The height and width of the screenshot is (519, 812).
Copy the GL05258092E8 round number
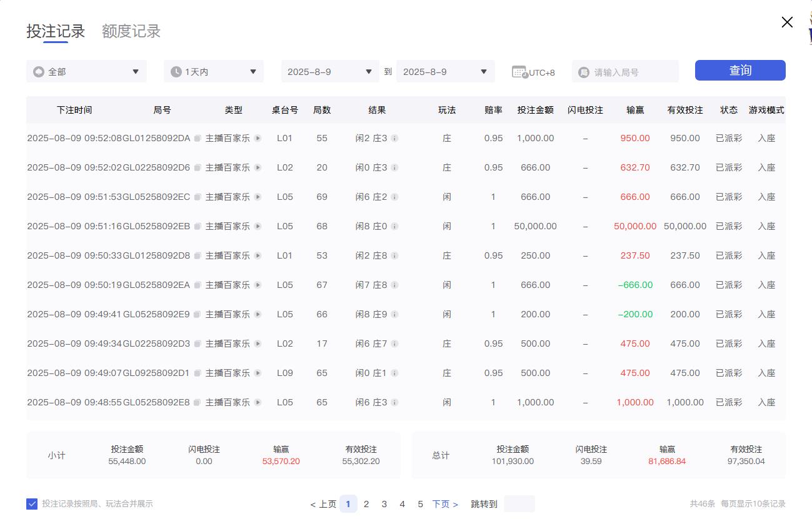(x=198, y=402)
